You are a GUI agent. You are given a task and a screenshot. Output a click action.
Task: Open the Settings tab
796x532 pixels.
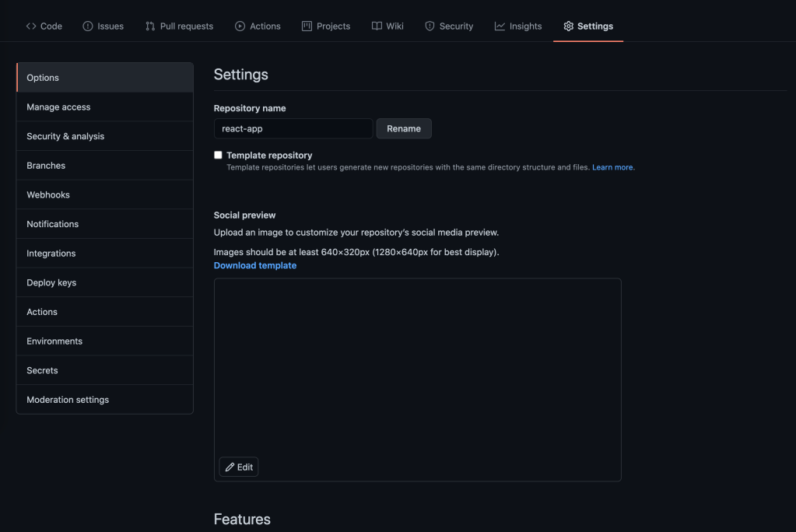click(x=587, y=26)
